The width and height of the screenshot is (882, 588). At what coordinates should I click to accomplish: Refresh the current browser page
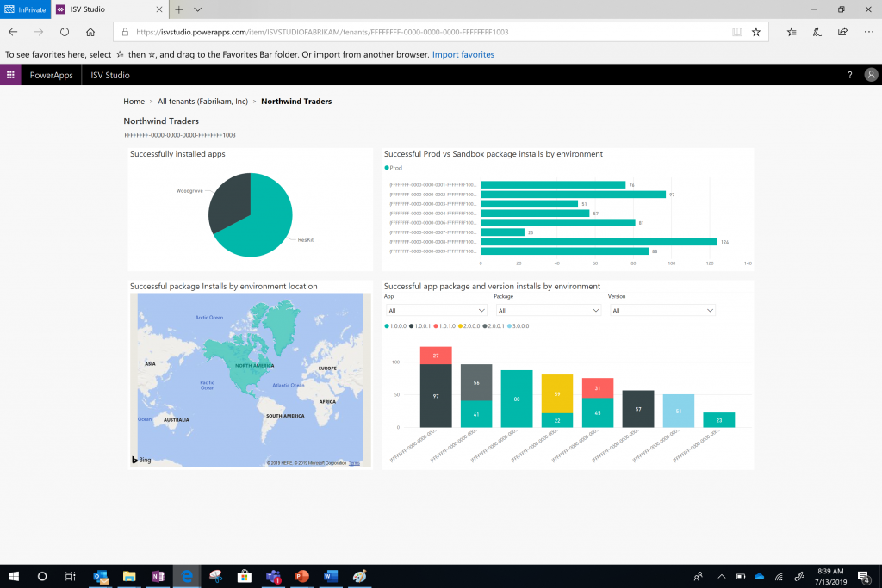pyautogui.click(x=65, y=32)
